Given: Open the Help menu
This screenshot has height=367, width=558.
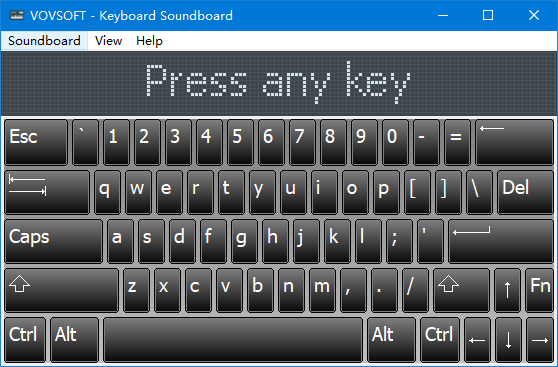Looking at the screenshot, I should coord(149,41).
